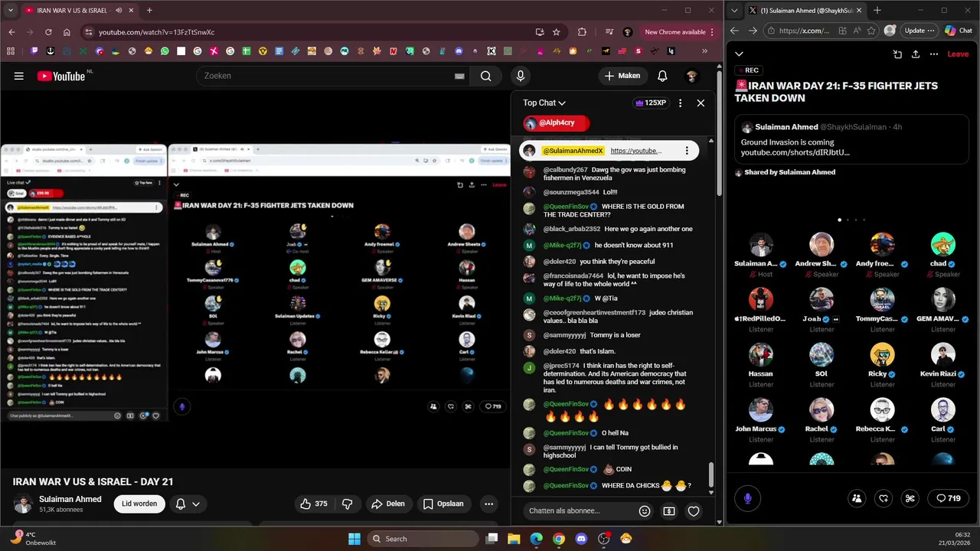This screenshot has height=551, width=980.
Task: Collapse the X space with chevron
Action: 739,54
